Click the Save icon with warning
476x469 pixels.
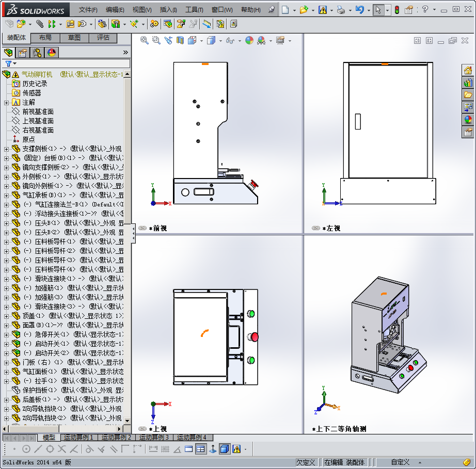tap(322, 10)
